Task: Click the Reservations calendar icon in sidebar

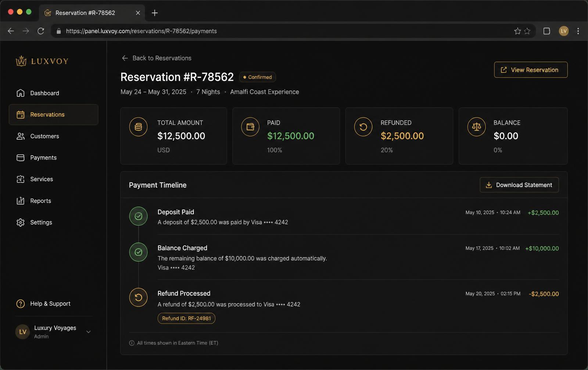Action: click(x=21, y=115)
